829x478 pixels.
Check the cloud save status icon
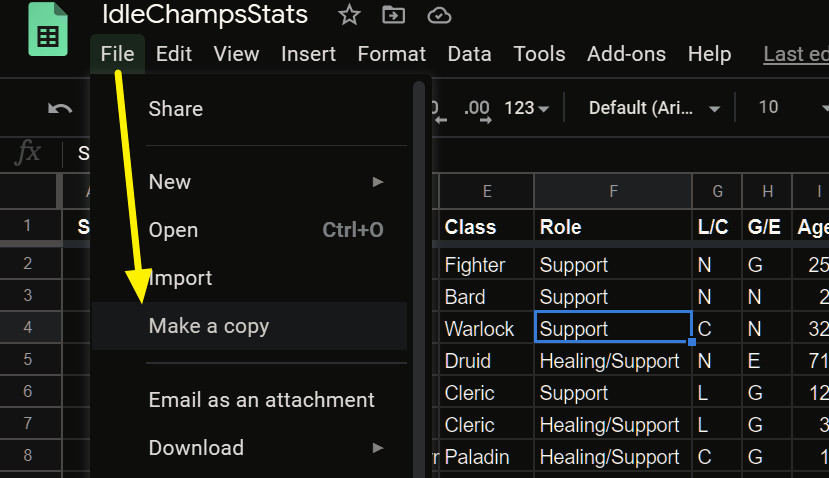pos(438,15)
